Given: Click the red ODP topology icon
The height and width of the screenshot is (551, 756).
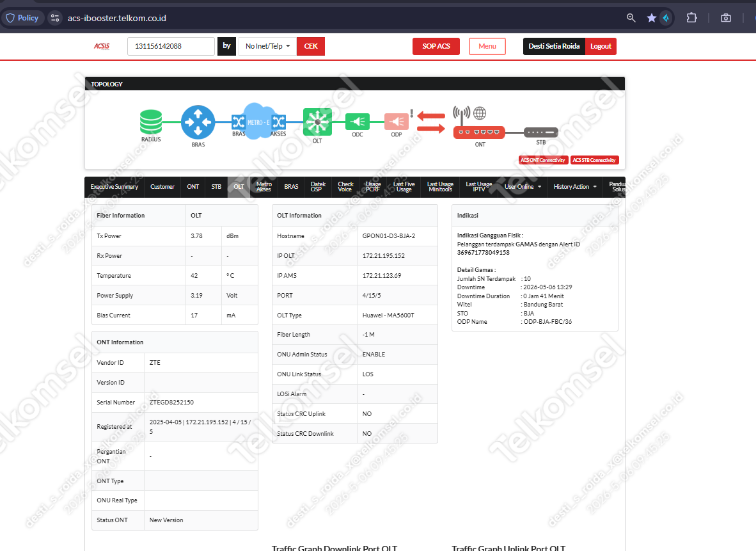Looking at the screenshot, I should pos(397,122).
